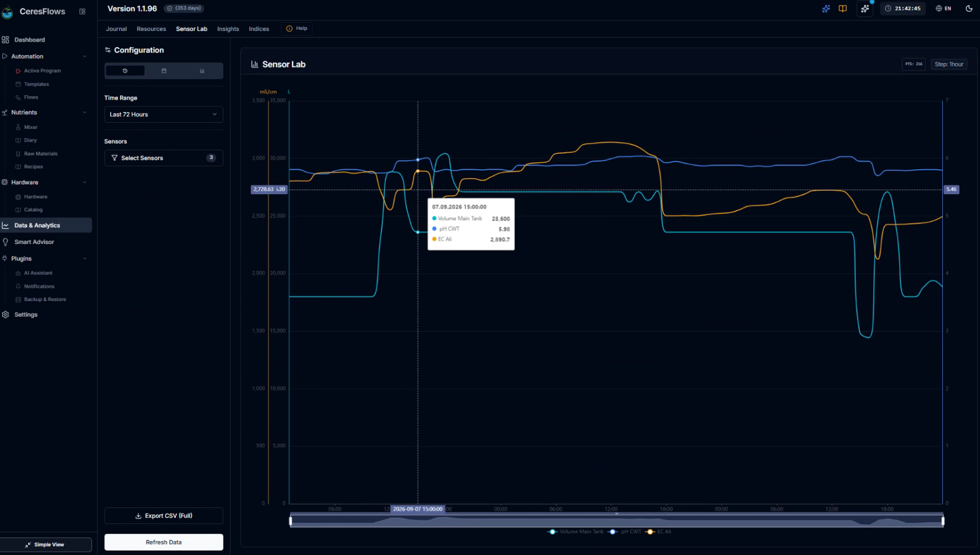This screenshot has height=555, width=980.
Task: Open the Last 72 Hours time range dropdown
Action: coord(164,115)
